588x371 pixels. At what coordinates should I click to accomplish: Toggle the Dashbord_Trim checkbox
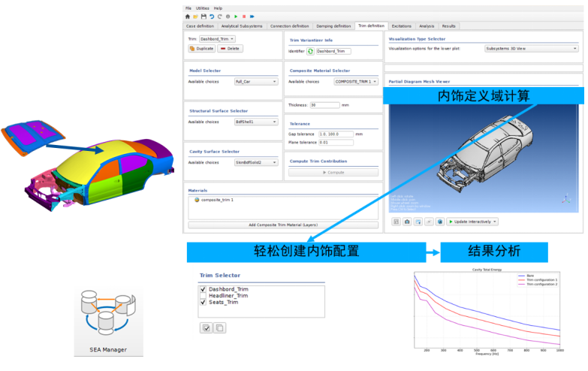(203, 289)
